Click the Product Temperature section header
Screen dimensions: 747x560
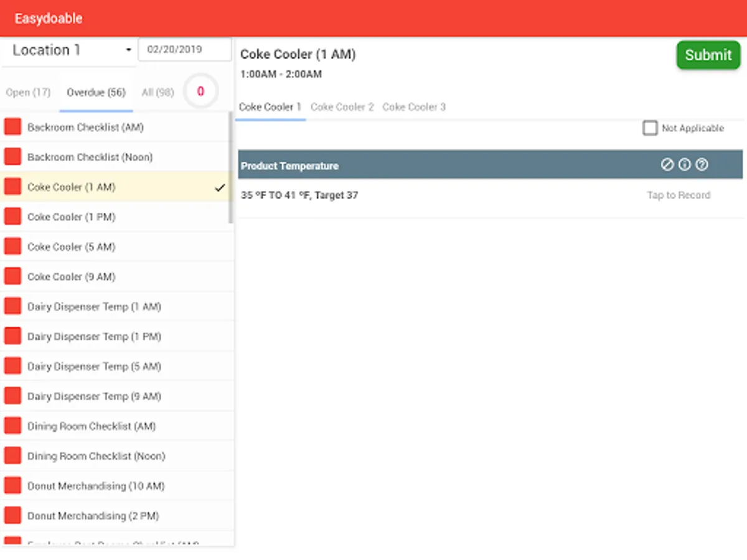490,165
